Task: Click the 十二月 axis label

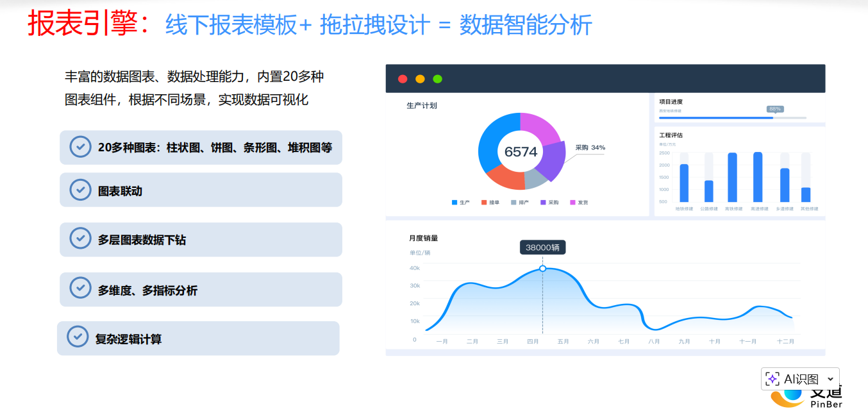Action: [x=785, y=342]
